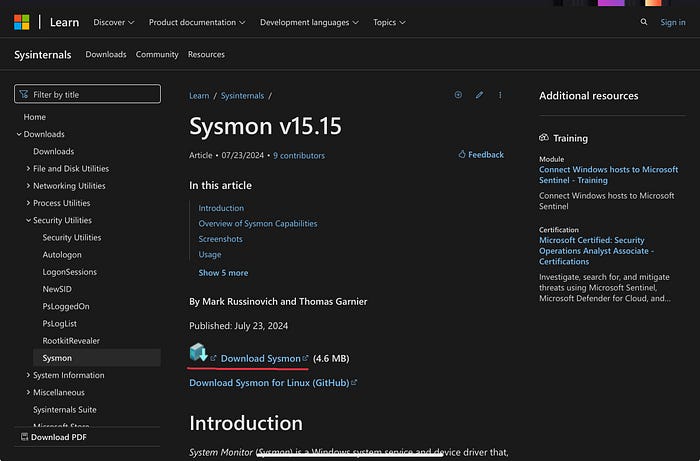Click the filter icon in Filter by title
The image size is (700, 461).
point(24,94)
